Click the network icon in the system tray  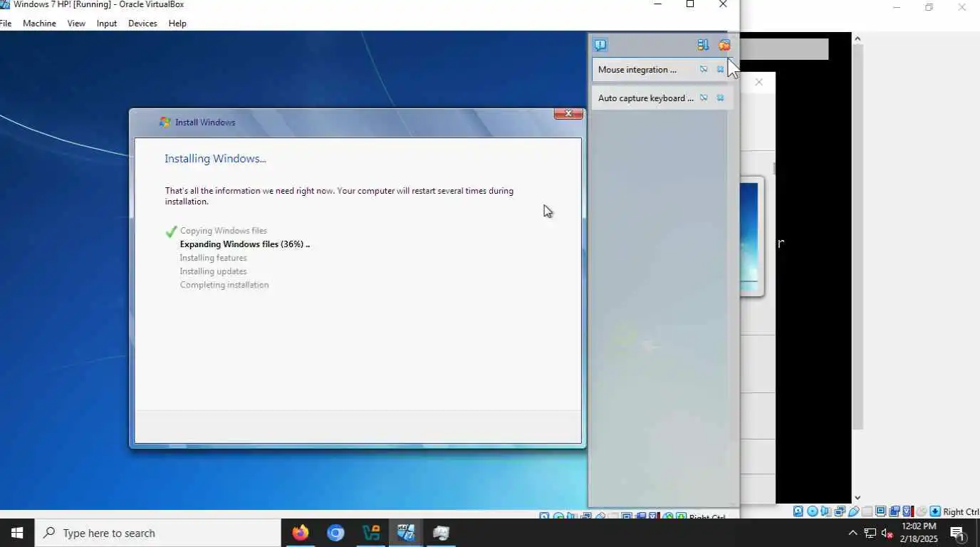pyautogui.click(x=870, y=533)
